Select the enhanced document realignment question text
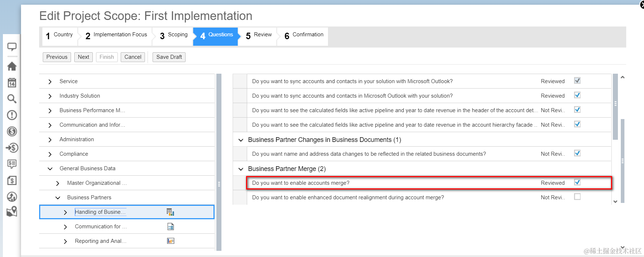Screen dimensions: 644x257 pyautogui.click(x=348, y=197)
